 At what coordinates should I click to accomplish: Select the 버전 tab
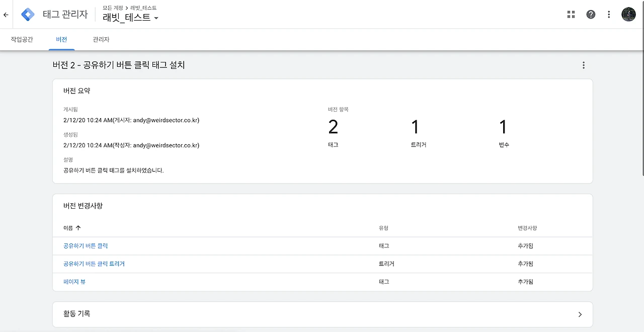pos(61,39)
